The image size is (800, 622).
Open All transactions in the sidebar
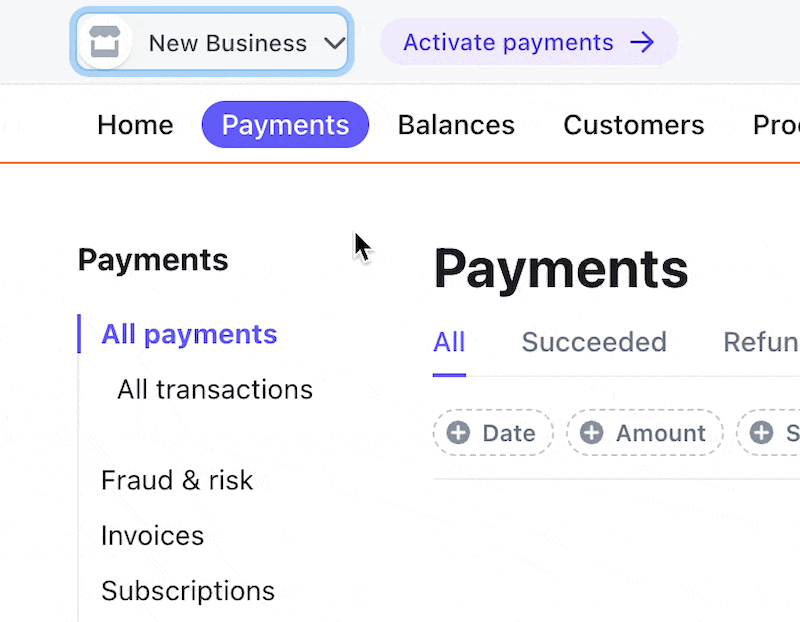pyautogui.click(x=215, y=389)
